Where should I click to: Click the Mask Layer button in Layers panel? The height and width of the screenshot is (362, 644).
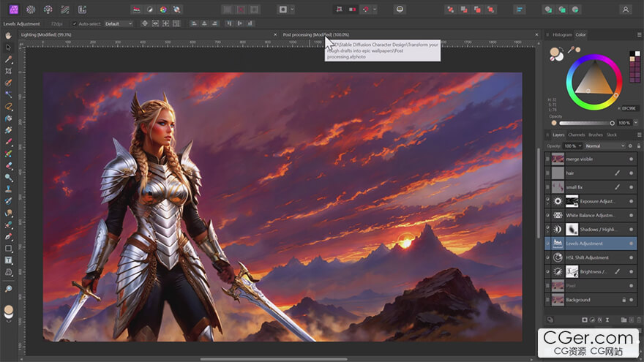pos(585,320)
